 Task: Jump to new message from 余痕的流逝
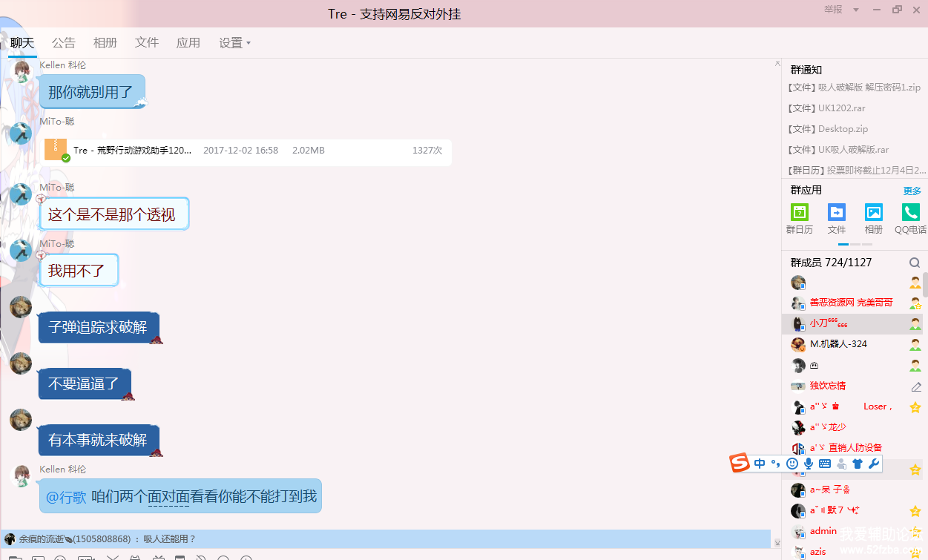pos(386,538)
